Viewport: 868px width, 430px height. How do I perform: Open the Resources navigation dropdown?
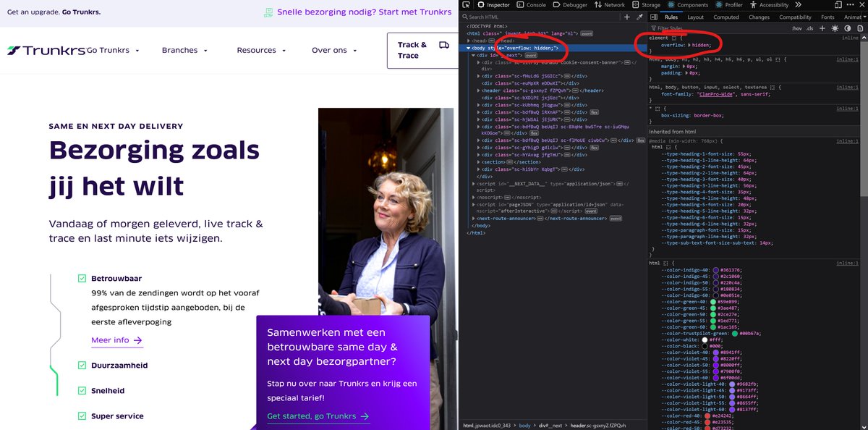click(x=261, y=51)
